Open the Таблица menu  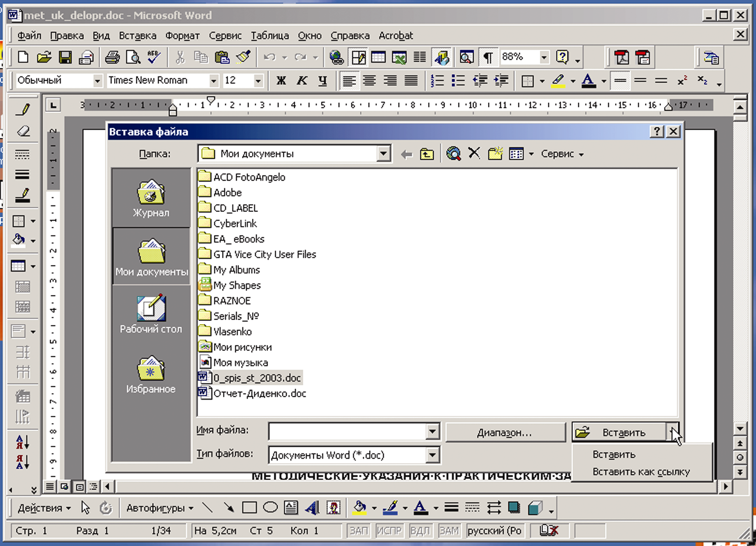(x=270, y=35)
